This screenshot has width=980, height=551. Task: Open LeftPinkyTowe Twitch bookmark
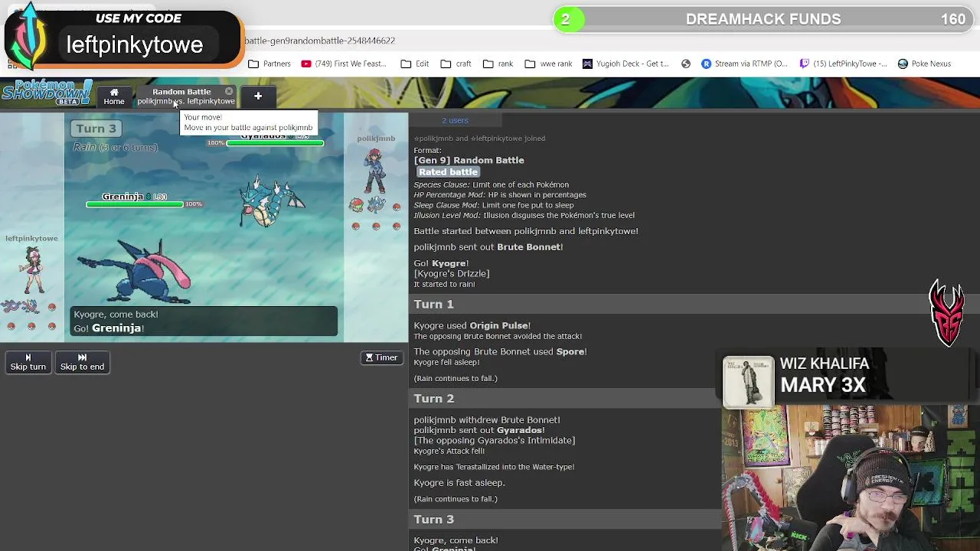[x=843, y=64]
